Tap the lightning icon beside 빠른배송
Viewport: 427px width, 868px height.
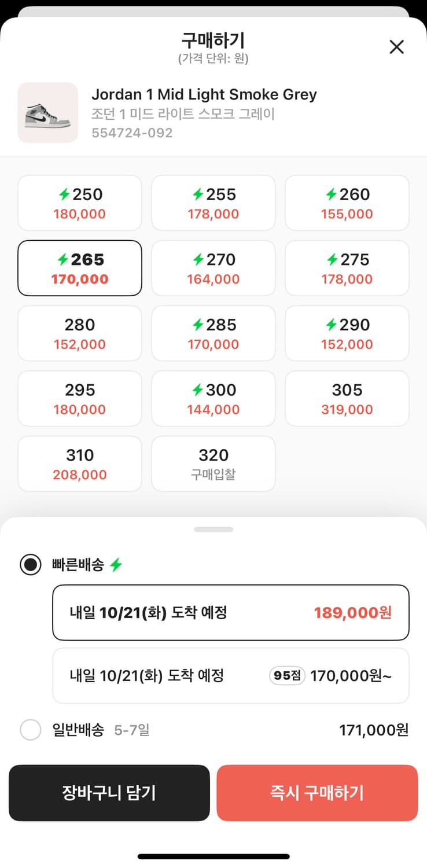116,565
